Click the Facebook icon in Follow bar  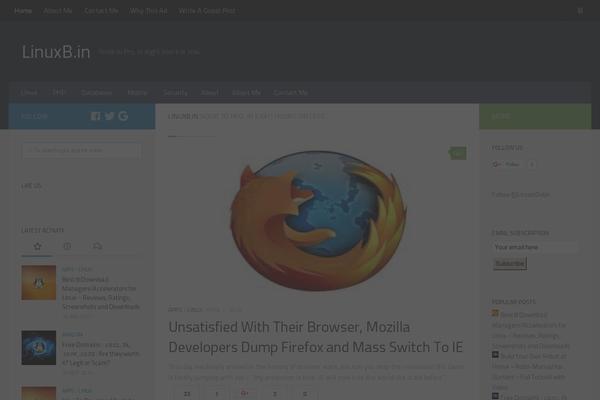click(95, 116)
